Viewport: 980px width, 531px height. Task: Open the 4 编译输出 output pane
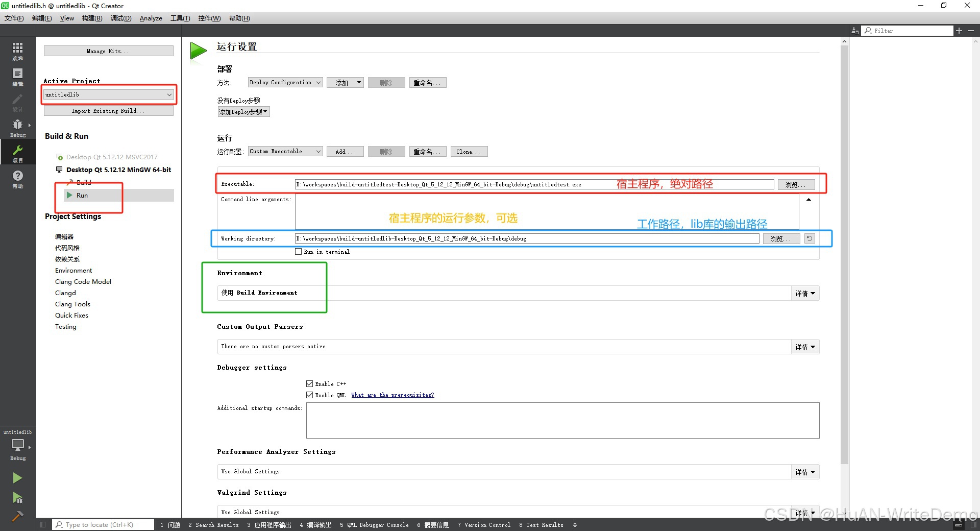click(x=315, y=525)
